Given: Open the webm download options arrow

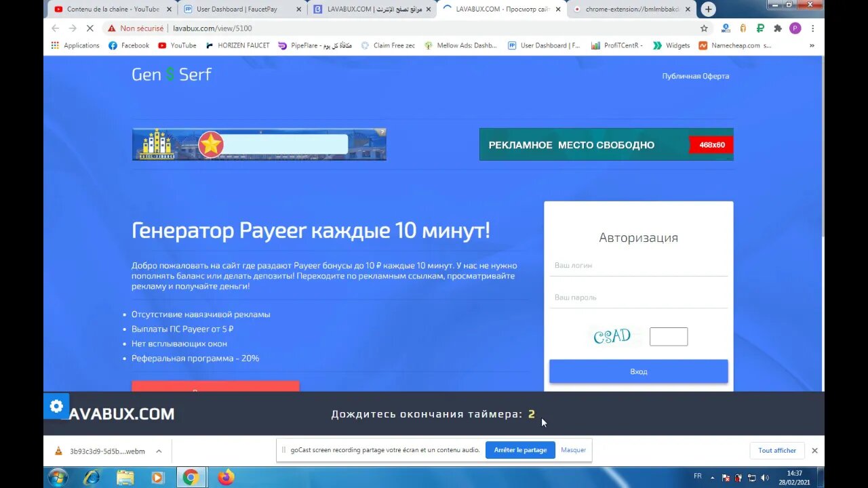Looking at the screenshot, I should 159,451.
